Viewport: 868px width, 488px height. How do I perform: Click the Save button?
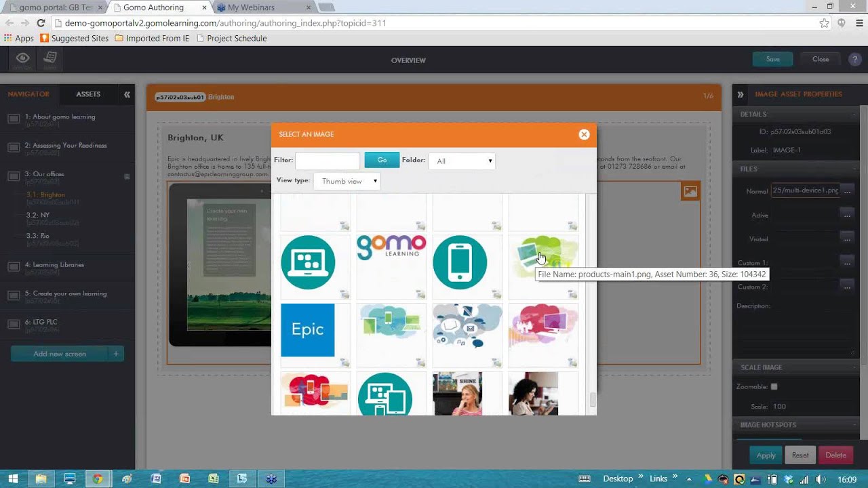click(x=772, y=59)
